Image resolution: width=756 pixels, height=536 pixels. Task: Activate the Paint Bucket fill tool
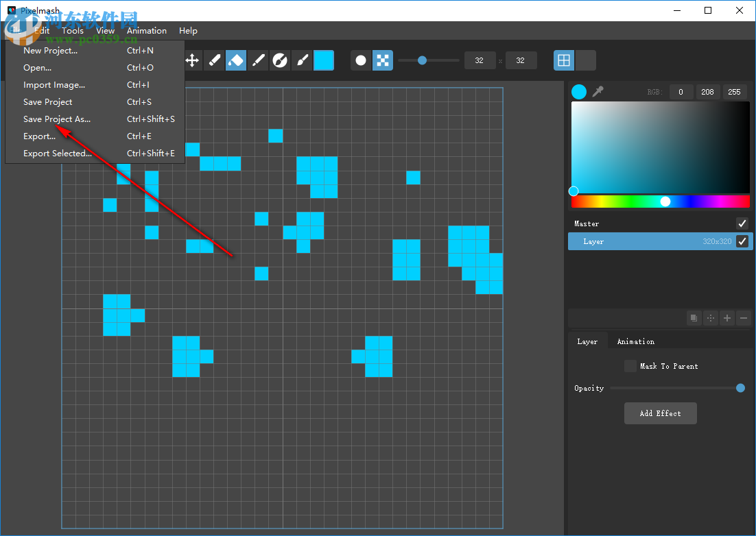point(235,60)
